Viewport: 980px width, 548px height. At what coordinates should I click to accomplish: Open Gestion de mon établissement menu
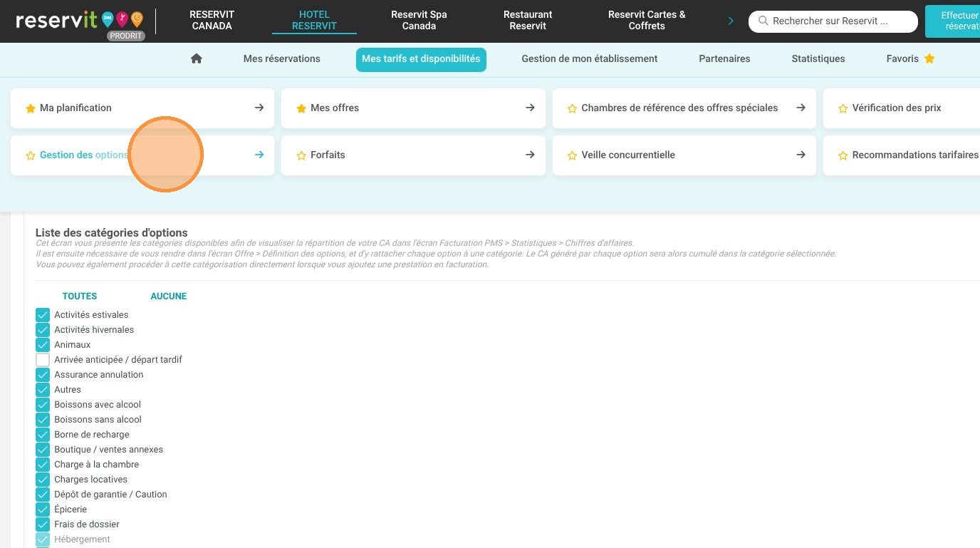tap(590, 58)
